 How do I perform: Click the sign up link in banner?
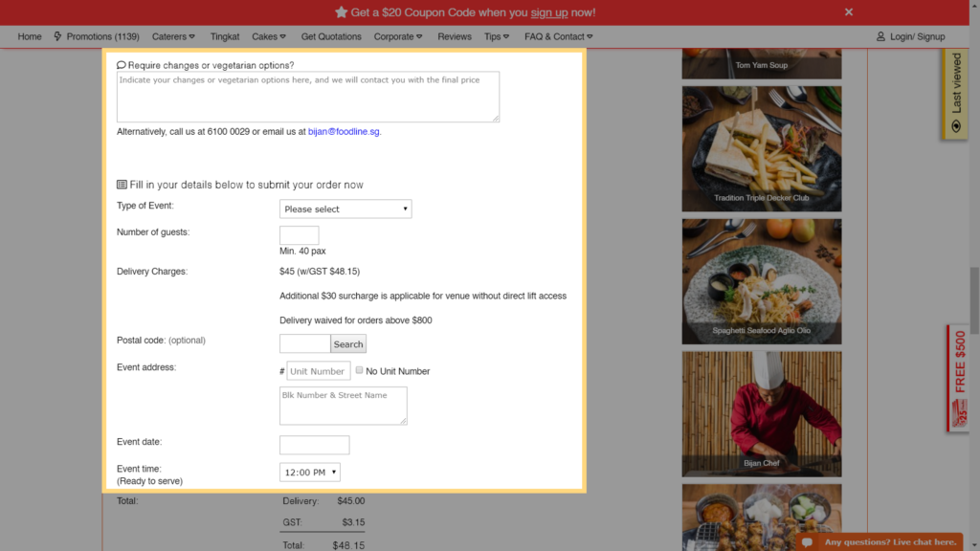tap(548, 12)
